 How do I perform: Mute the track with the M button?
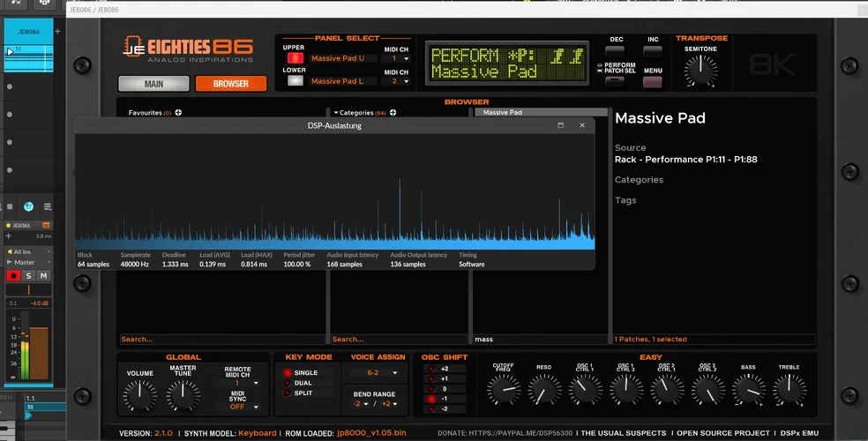[43, 275]
